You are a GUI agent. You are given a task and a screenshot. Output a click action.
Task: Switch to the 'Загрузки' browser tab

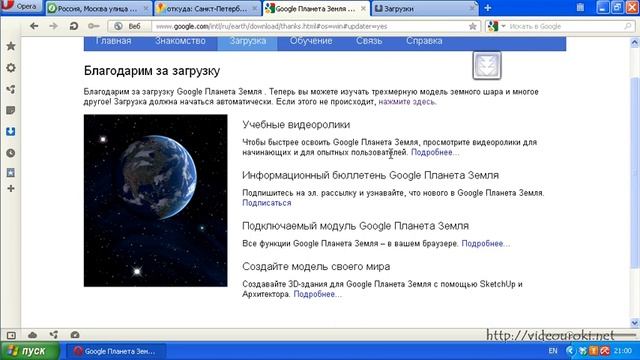[x=424, y=8]
